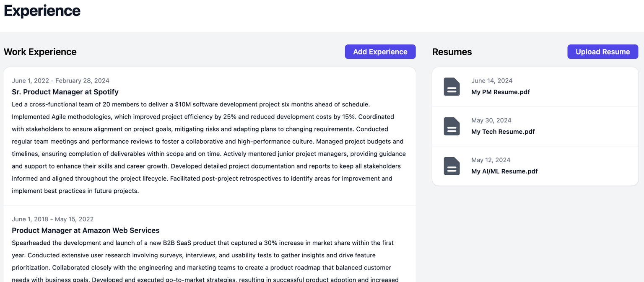Click the Work Experience section heading
Viewport: 644px width, 282px height.
[40, 52]
